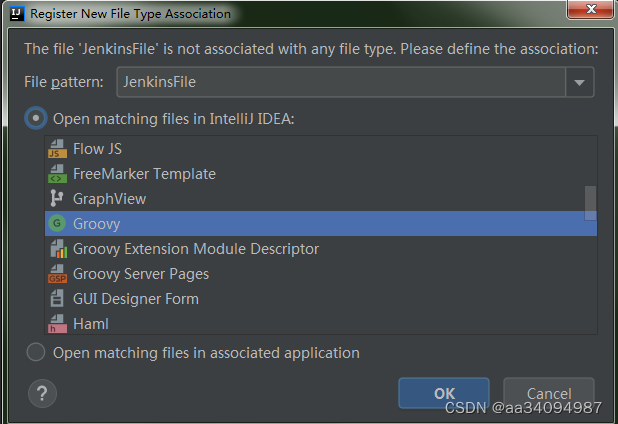Select 'Open matching files in associated application' radio

pos(36,352)
